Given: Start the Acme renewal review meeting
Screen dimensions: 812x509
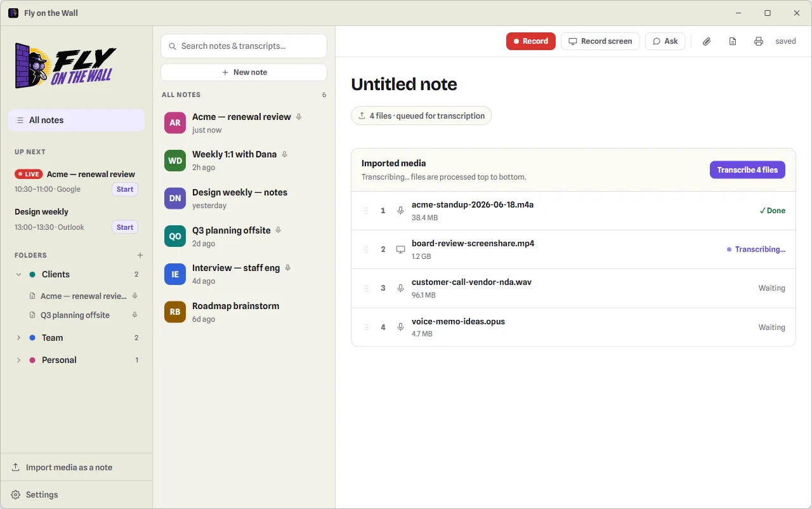Looking at the screenshot, I should click(125, 189).
